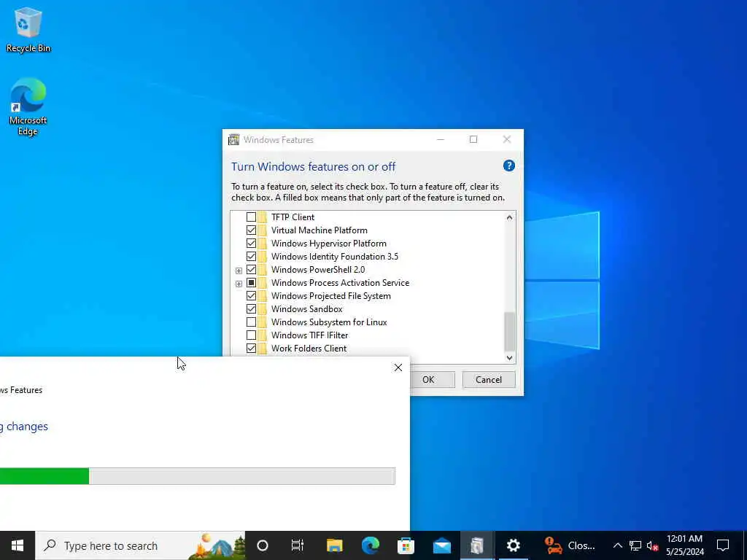747x560 pixels.
Task: Click the scroll down arrow in features list
Action: (509, 357)
